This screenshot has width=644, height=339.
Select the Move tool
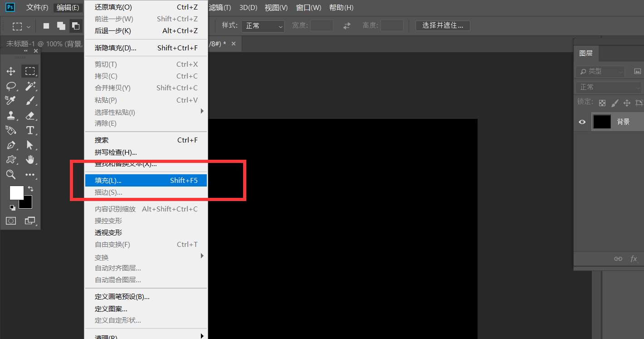tap(11, 71)
